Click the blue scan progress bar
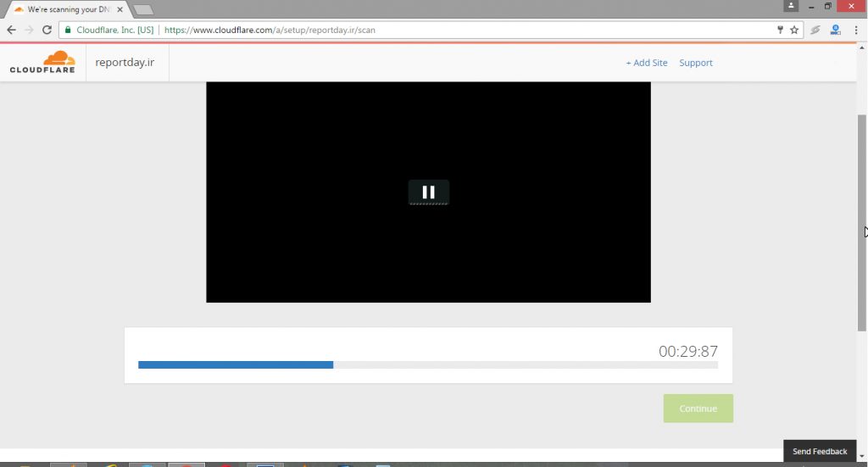 pos(236,364)
